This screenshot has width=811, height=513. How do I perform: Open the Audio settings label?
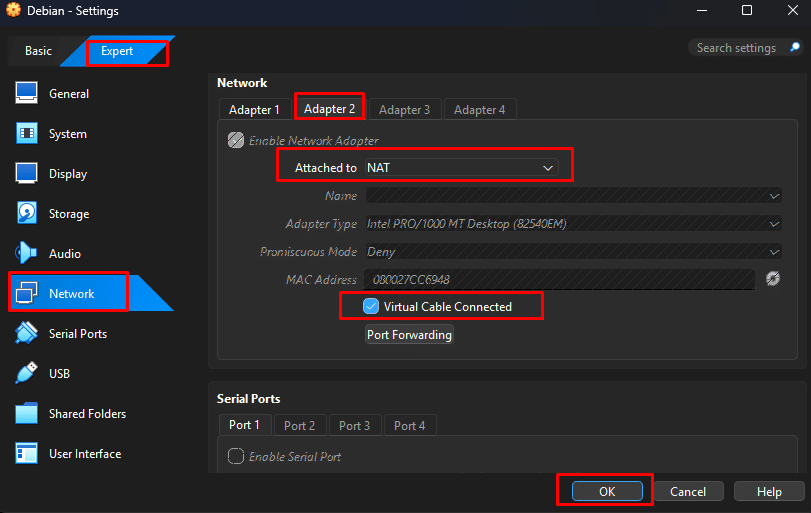65,253
